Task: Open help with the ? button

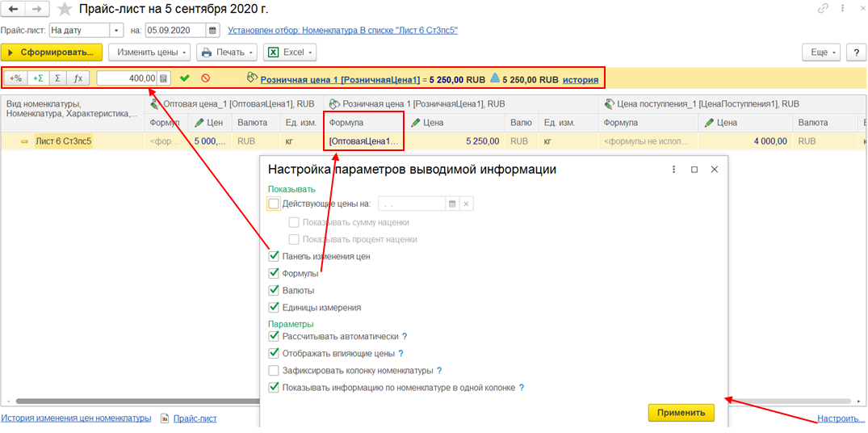Action: point(857,53)
